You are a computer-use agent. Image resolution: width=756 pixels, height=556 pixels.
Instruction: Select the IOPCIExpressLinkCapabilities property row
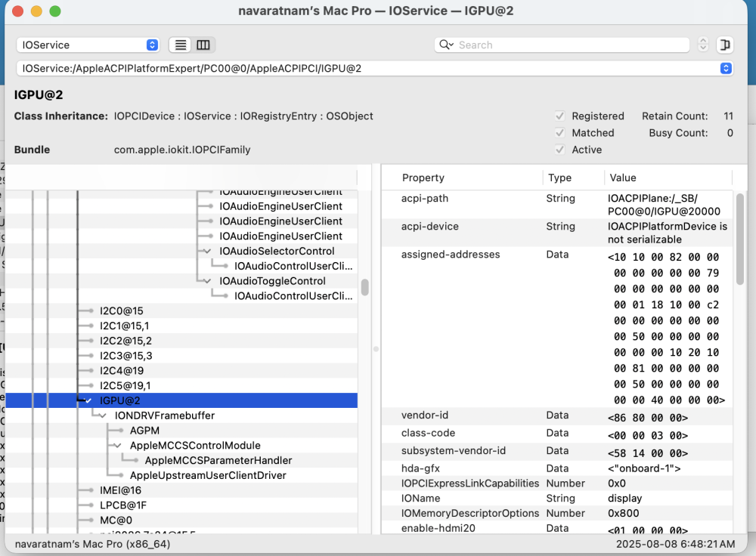(557, 483)
